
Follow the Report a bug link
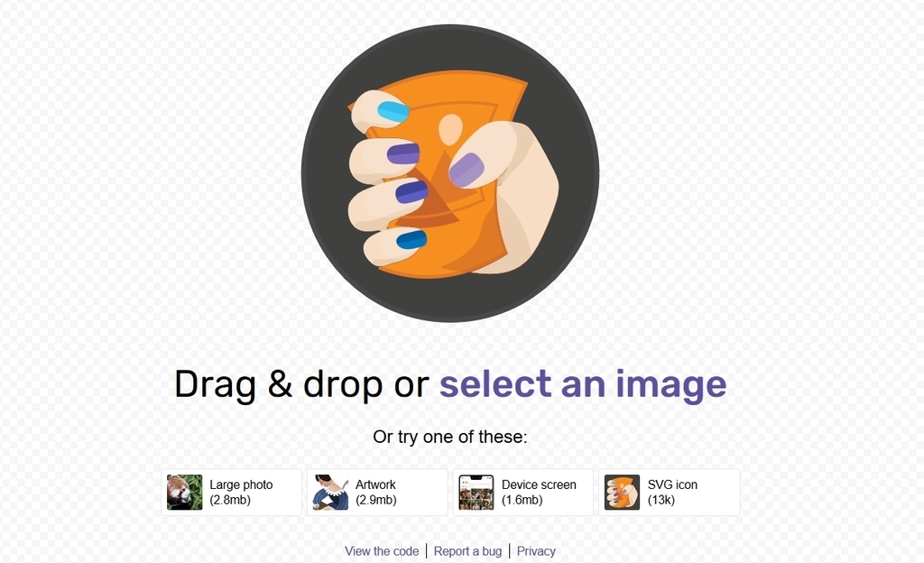(468, 551)
